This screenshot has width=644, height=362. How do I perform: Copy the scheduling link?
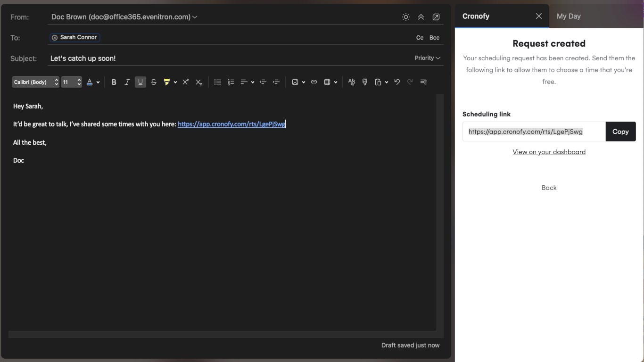click(620, 132)
